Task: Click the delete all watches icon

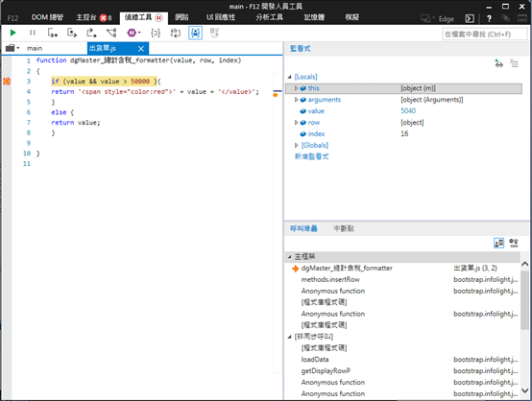Action: [x=514, y=63]
